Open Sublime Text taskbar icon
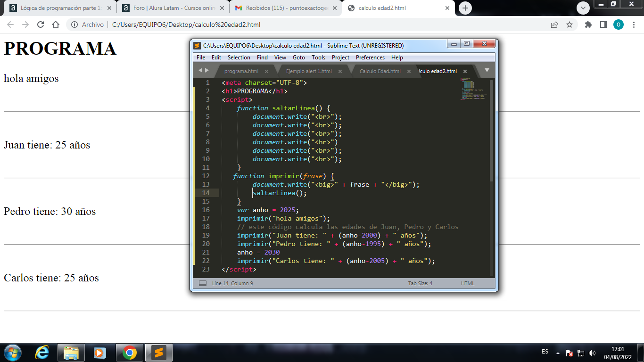Image resolution: width=644 pixels, height=362 pixels. [159, 353]
